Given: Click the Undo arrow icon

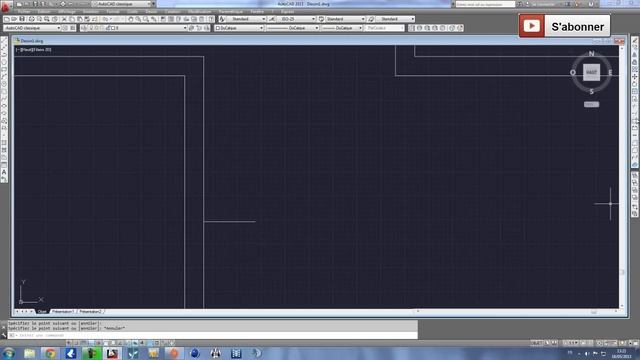Looking at the screenshot, I should click(x=105, y=19).
